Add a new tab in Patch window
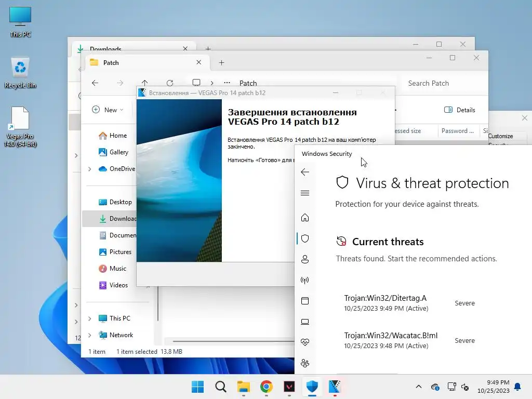532x399 pixels. (221, 62)
